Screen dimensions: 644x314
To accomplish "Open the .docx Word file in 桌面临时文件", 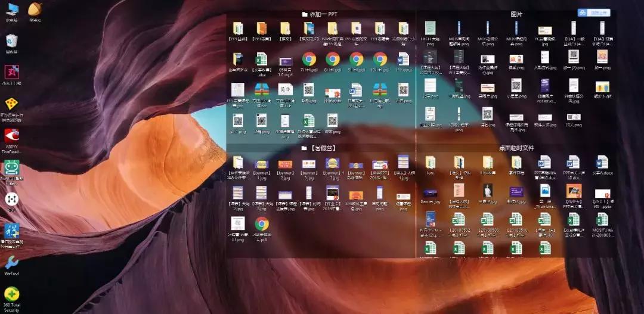I will pyautogui.click(x=602, y=162).
